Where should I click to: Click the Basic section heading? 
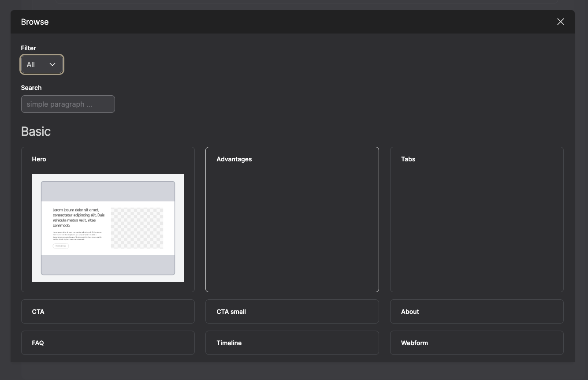pos(36,131)
